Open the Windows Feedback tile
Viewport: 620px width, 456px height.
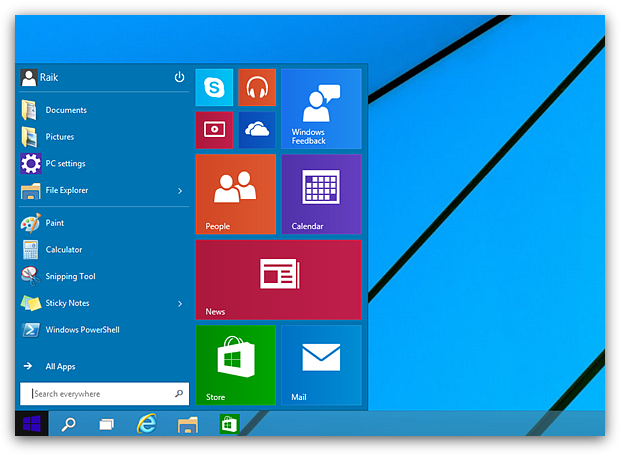coord(321,109)
